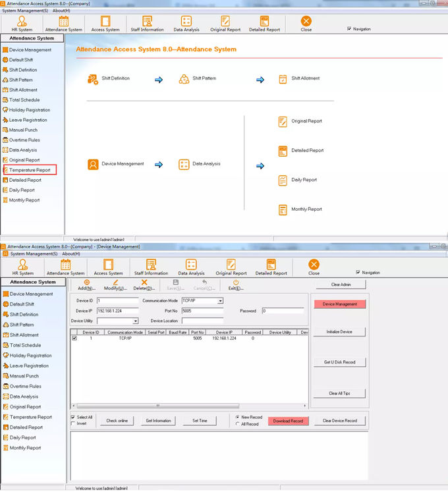Open the Device Utility dropdown
The image size is (448, 492).
coord(135,321)
